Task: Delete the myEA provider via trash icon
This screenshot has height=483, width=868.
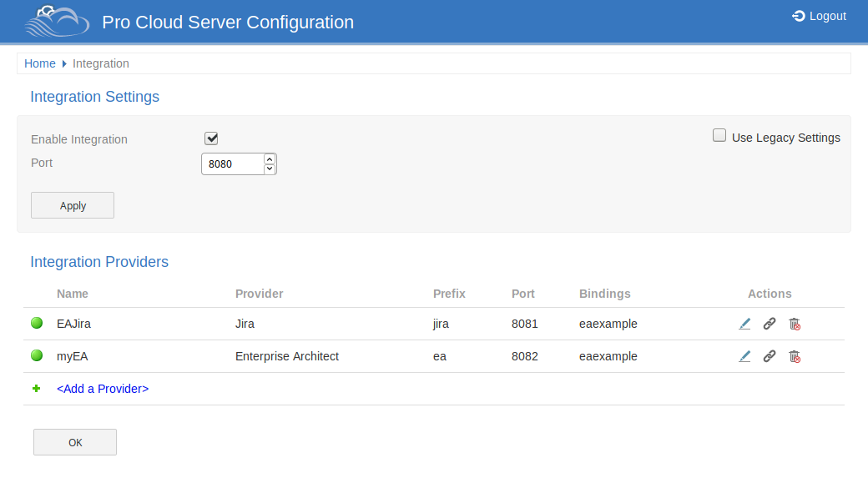Action: 795,356
